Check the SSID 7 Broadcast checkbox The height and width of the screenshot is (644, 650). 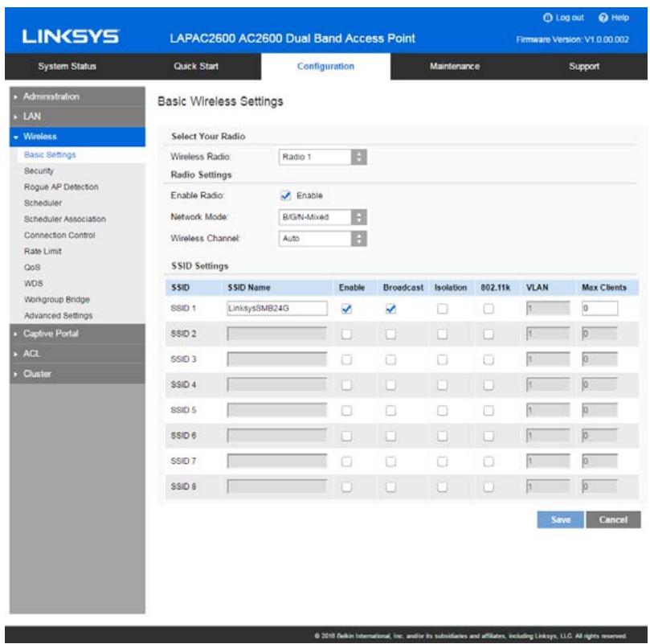coord(390,461)
